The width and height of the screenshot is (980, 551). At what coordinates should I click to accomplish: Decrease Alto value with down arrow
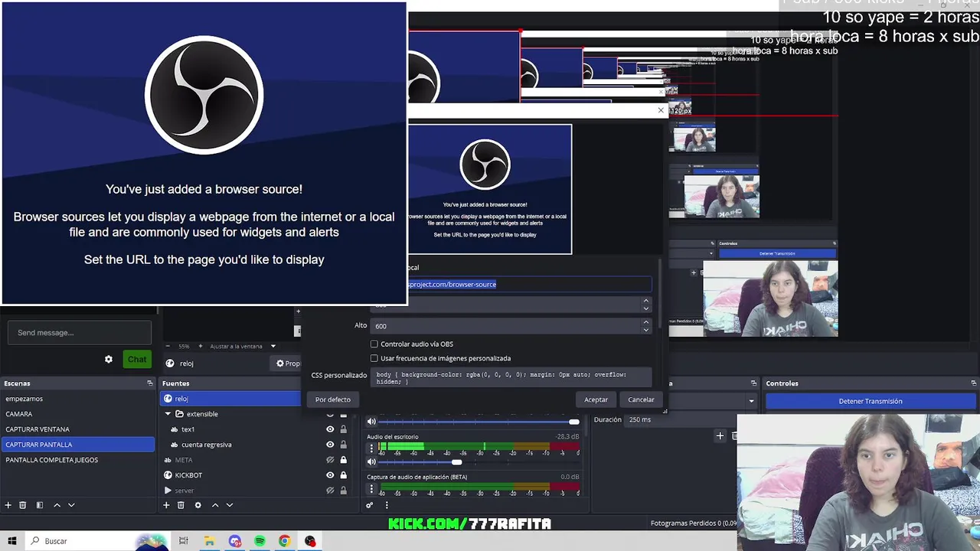click(645, 329)
